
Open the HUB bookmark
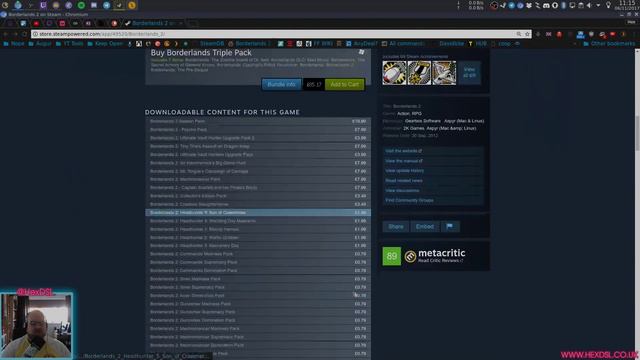coord(477,43)
